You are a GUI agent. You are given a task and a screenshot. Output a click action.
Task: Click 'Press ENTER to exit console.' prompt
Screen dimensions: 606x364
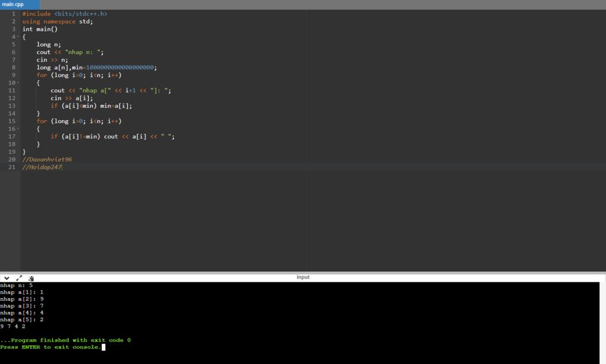pyautogui.click(x=51, y=347)
